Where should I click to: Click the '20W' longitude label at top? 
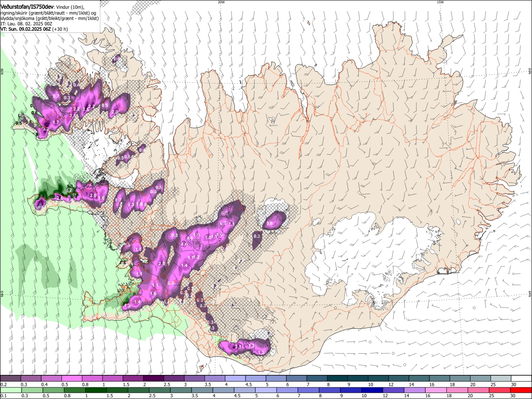(x=221, y=2)
